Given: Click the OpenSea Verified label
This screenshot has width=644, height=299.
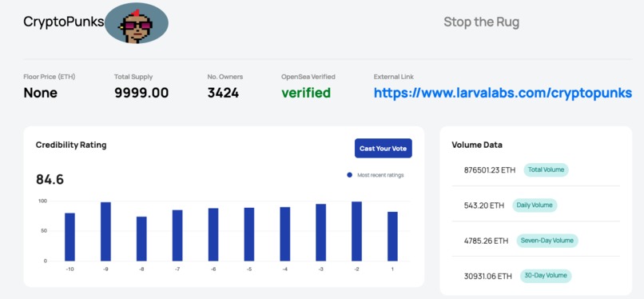Looking at the screenshot, I should coord(308,77).
